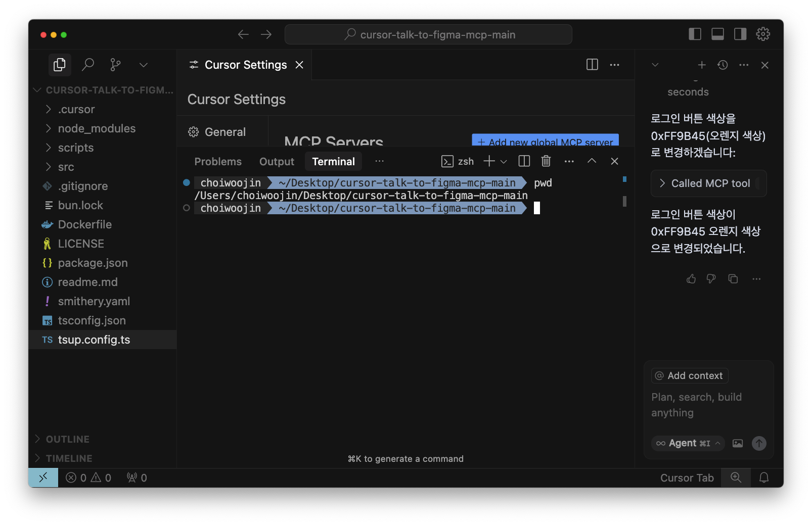Open the Explorer view icon
Image resolution: width=812 pixels, height=525 pixels.
(x=60, y=65)
